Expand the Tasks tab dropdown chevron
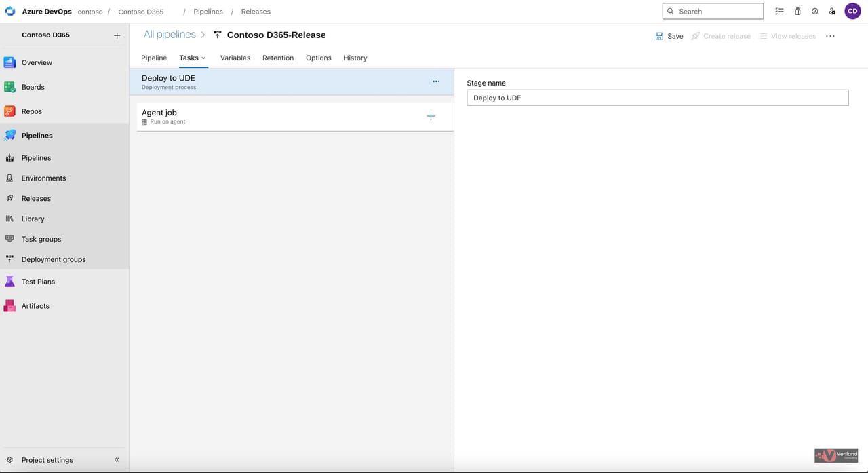Screen dimensions: 868x473 (203, 58)
